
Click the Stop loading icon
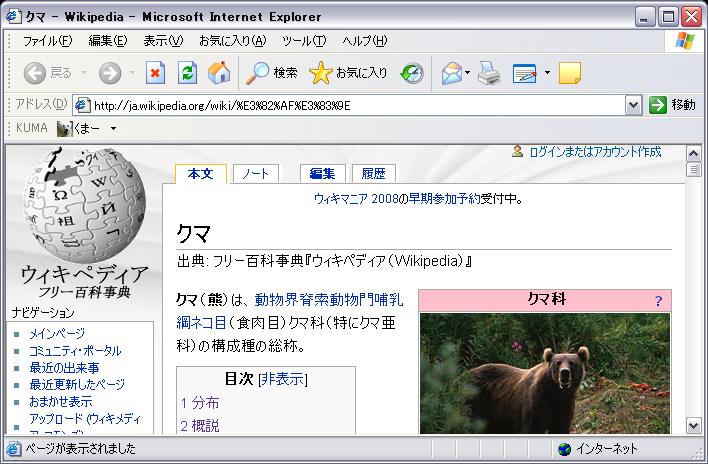pos(155,73)
